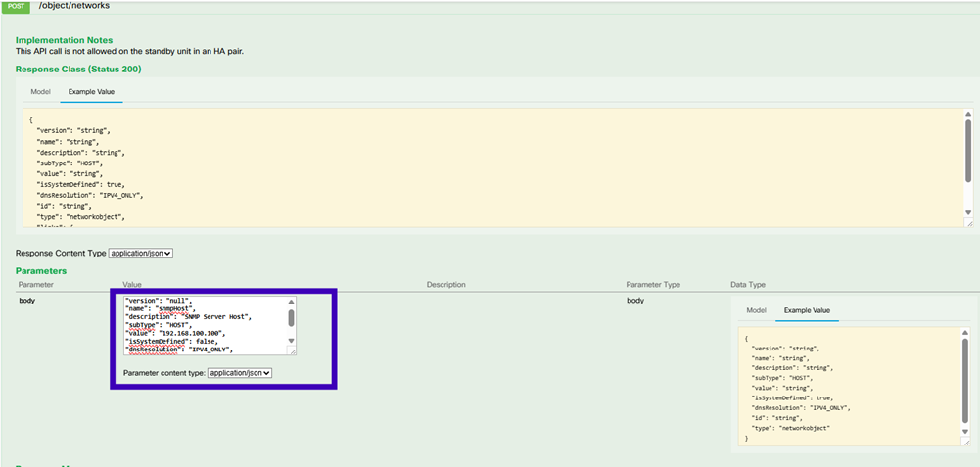Click scrollbar thumb of body textarea
The width and height of the screenshot is (980, 467).
pos(291,317)
